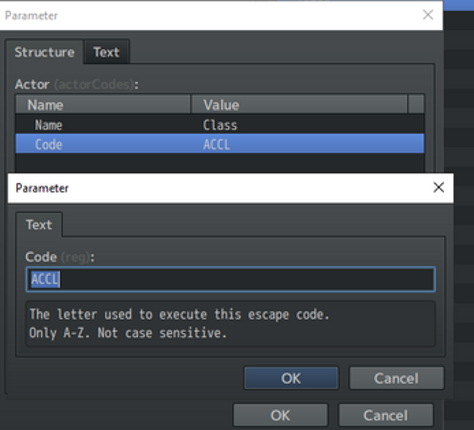Screen dimensions: 474x430
Task: Click Cancel in the Actor parameter window
Action: click(386, 415)
